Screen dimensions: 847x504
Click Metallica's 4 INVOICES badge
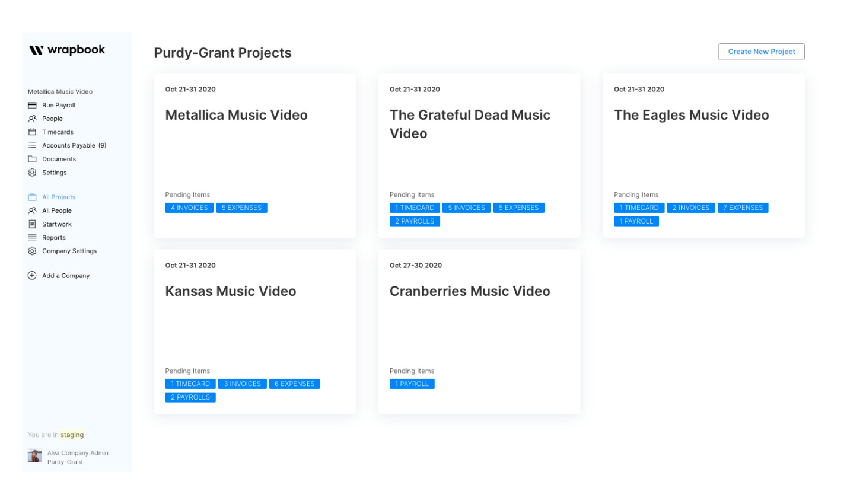(189, 208)
